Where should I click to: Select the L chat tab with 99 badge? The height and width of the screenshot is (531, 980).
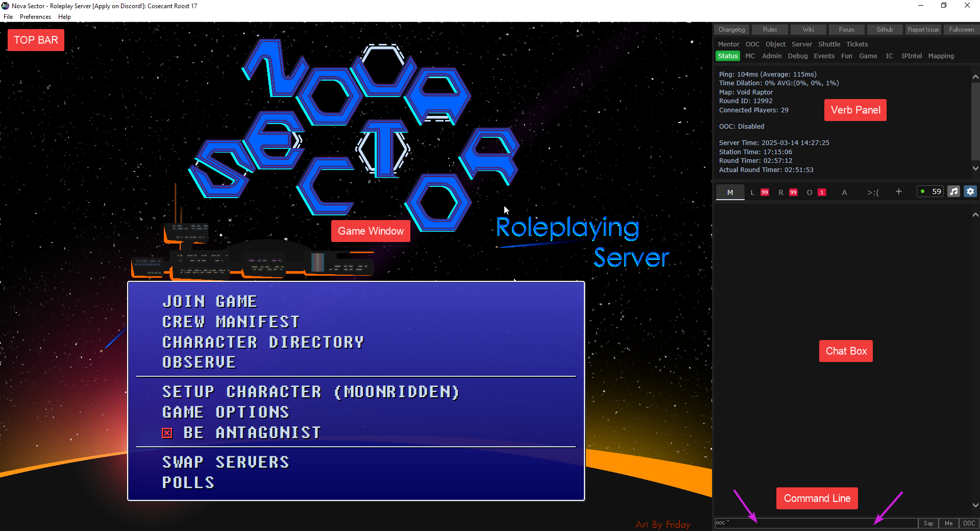click(759, 192)
